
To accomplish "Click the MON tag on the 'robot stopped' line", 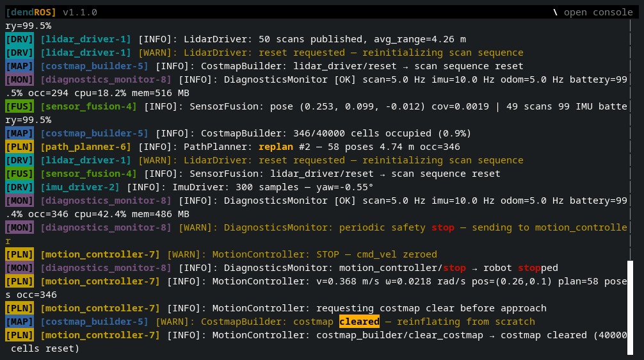I will (19, 268).
